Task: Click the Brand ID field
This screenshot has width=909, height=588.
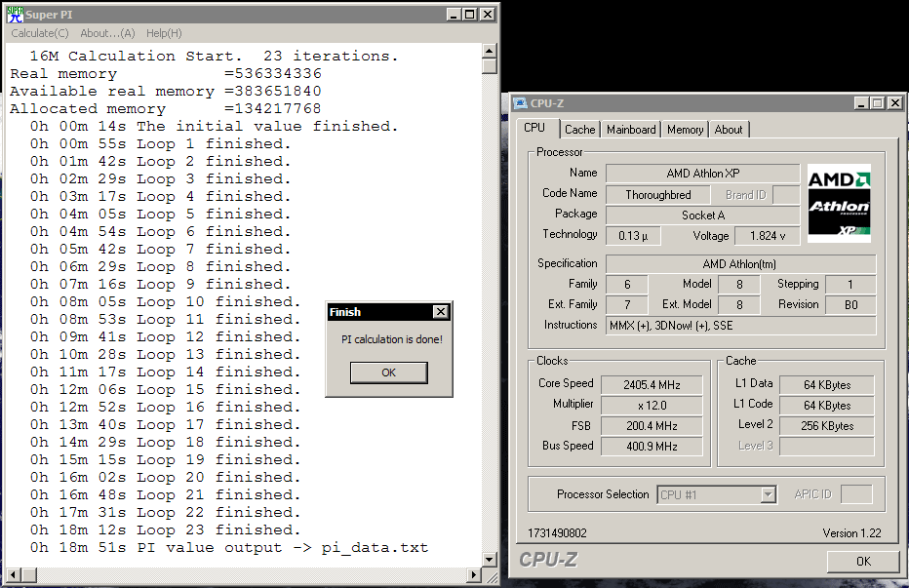Action: [787, 195]
